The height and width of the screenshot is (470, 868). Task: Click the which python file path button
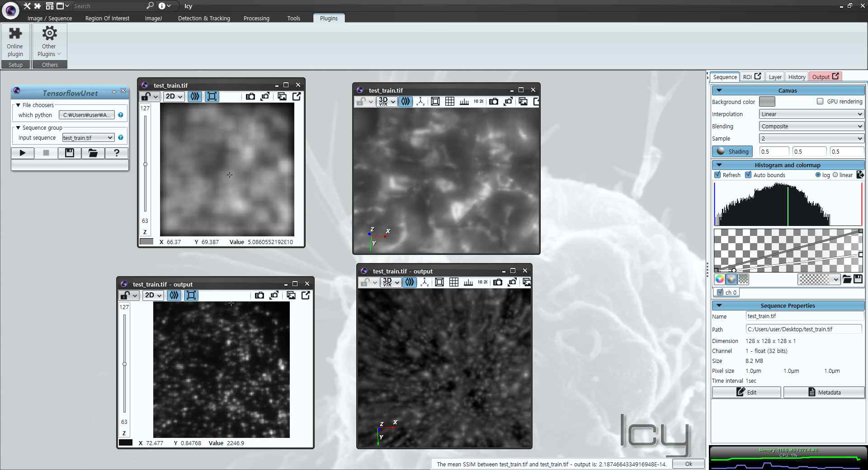point(87,115)
